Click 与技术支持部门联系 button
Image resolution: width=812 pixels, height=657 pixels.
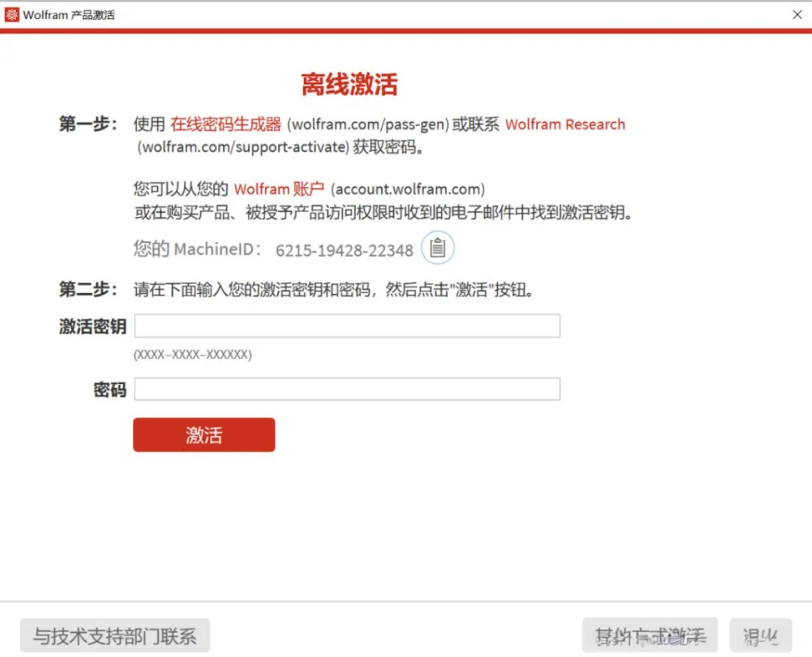(115, 635)
